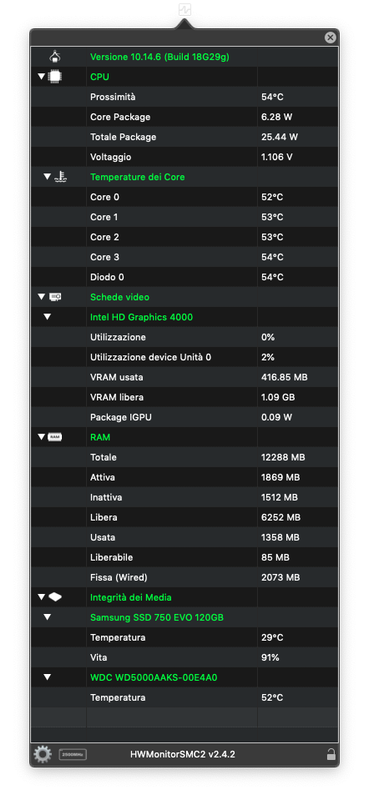Select the Utilizzazione device Unità 0 row
Viewport: 369px width, 800px height.
click(x=185, y=357)
